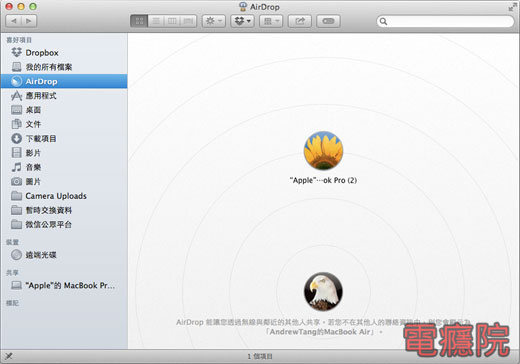Click the Share toolbar button
Viewport: 520px width, 364px height.
pyautogui.click(x=300, y=21)
